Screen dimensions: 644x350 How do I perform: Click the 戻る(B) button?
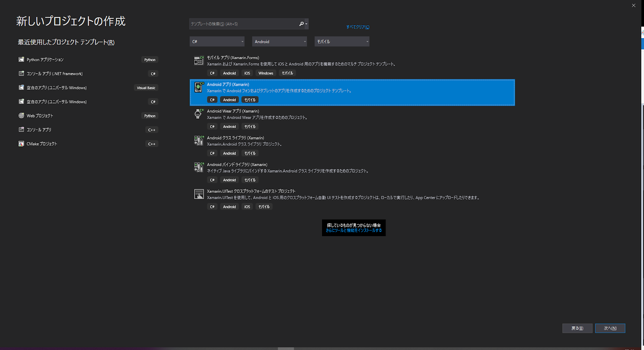577,328
